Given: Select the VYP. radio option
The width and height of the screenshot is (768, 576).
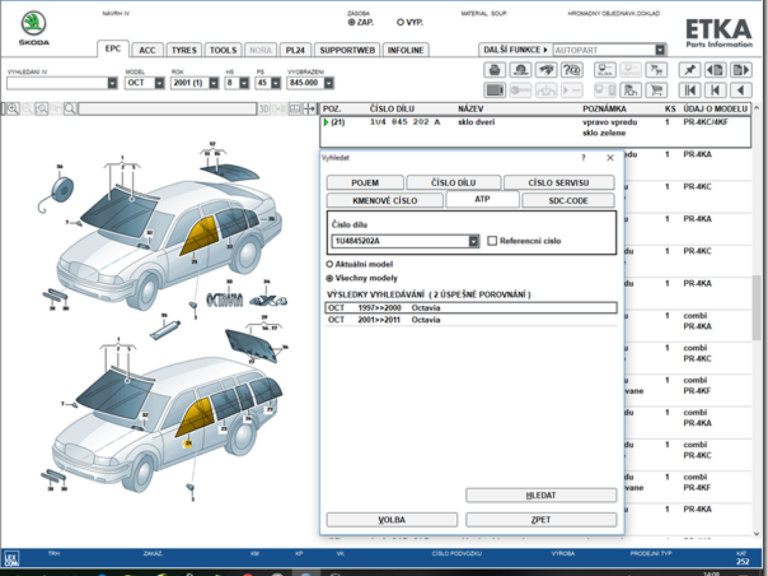Looking at the screenshot, I should (x=401, y=21).
